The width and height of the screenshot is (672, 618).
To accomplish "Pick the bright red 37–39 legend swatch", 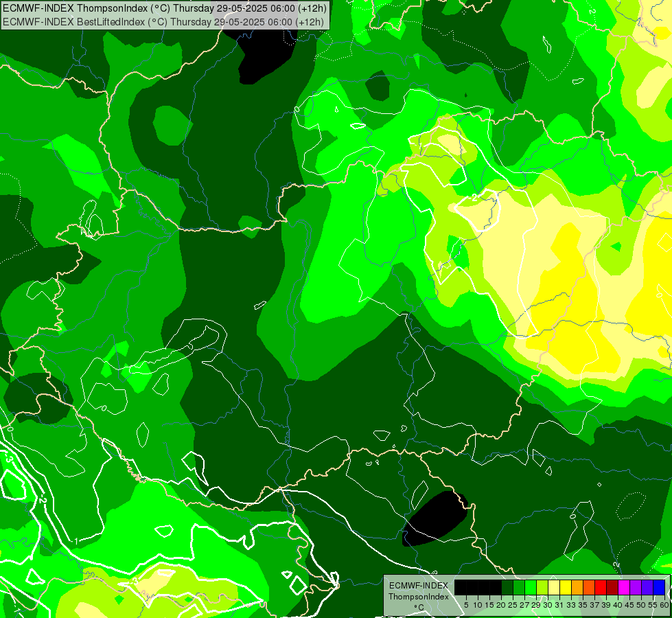I will pos(601,587).
